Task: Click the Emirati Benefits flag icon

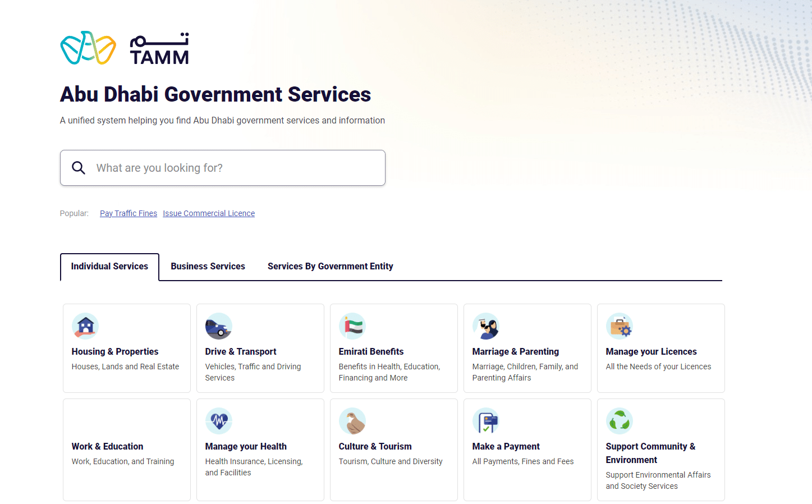Action: point(352,326)
